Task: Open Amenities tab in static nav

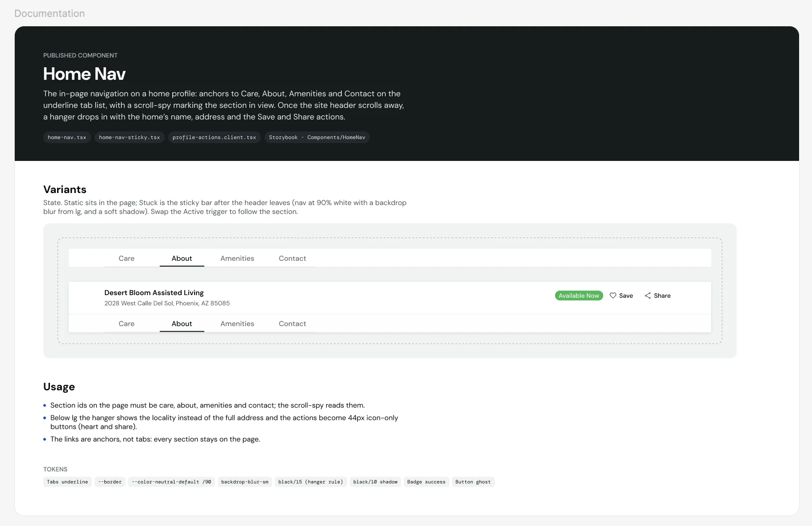Action: click(237, 258)
